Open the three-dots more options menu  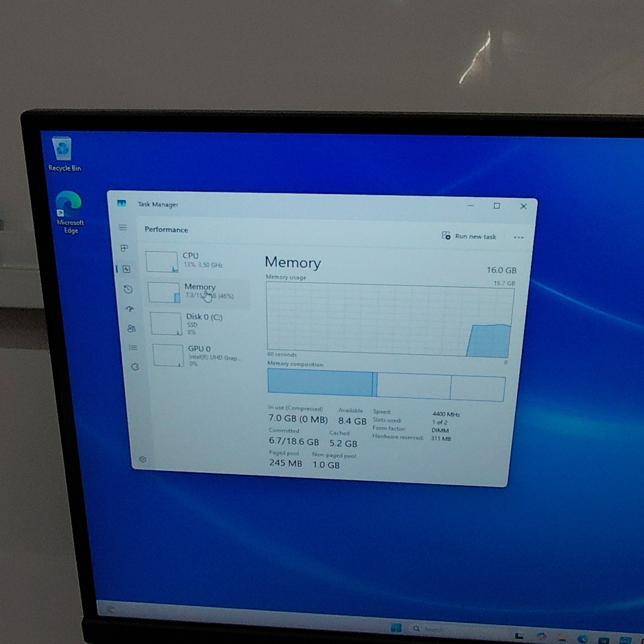click(x=518, y=237)
